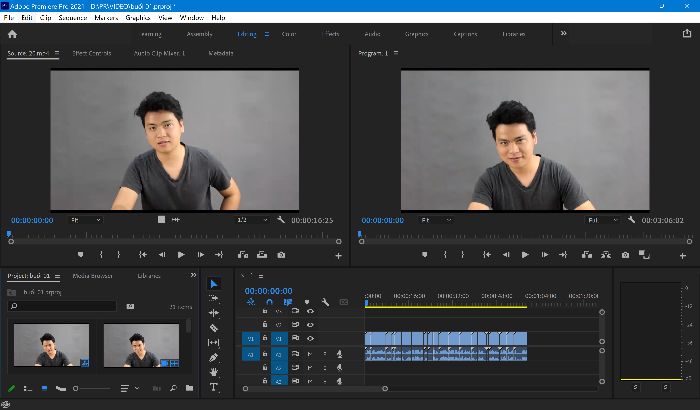The width and height of the screenshot is (700, 410).
Task: Open timeline display settings wrench
Action: tap(325, 302)
